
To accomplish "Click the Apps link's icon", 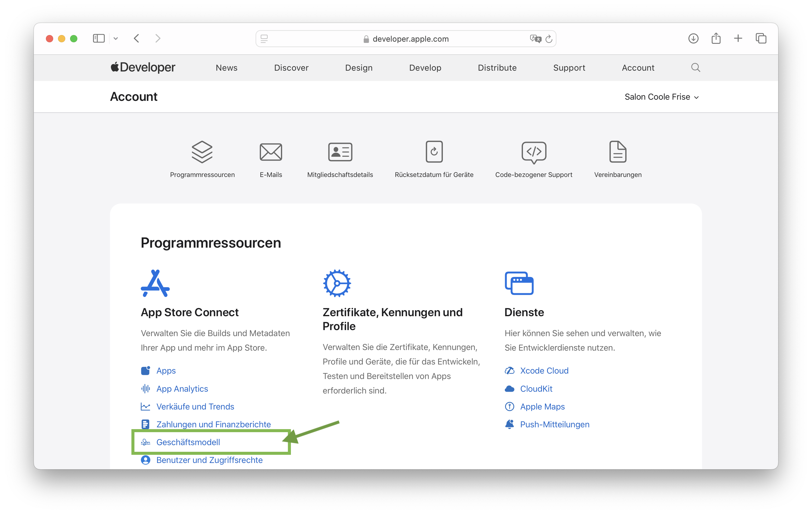I will (x=145, y=371).
